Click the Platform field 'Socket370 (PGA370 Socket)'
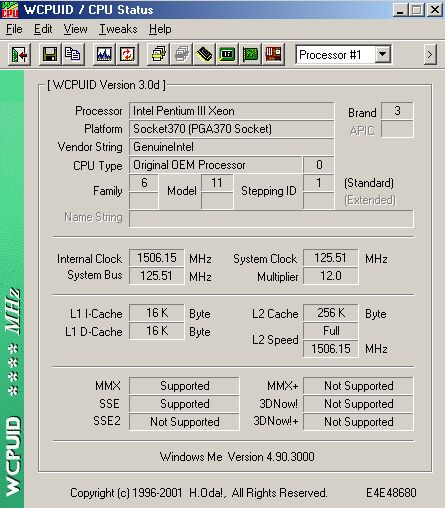Screen dimensions: 445x508 tap(231, 129)
